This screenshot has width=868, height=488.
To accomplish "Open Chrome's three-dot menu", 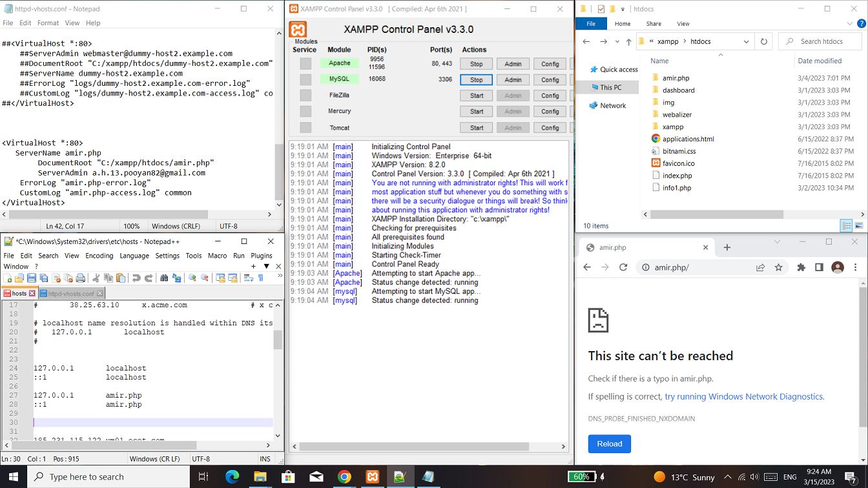I will point(856,267).
